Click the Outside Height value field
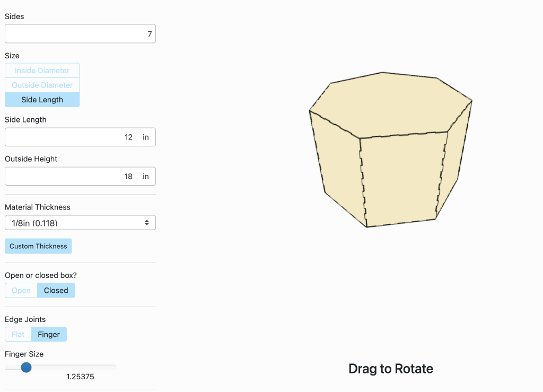The width and height of the screenshot is (543, 392). pos(71,176)
